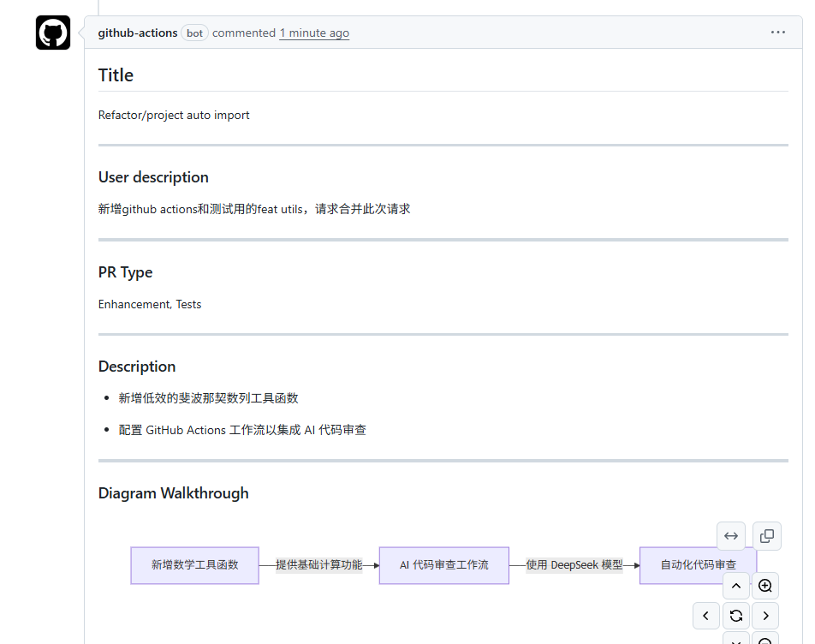
Task: Pan the diagram left with chevron
Action: coord(706,616)
